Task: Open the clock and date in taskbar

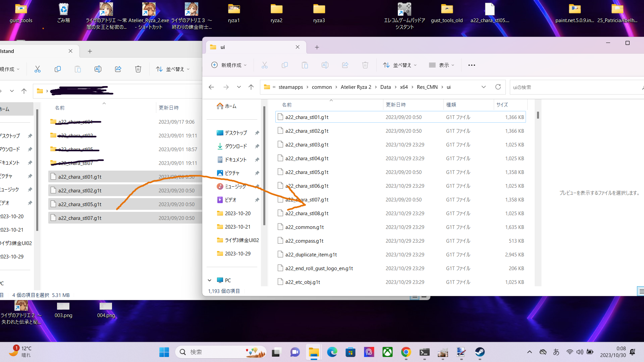Action: 613,352
